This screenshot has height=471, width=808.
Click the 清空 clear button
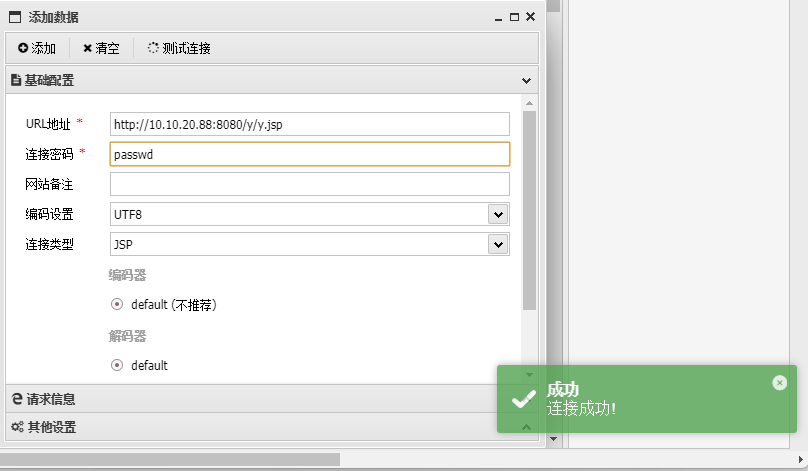click(x=101, y=48)
